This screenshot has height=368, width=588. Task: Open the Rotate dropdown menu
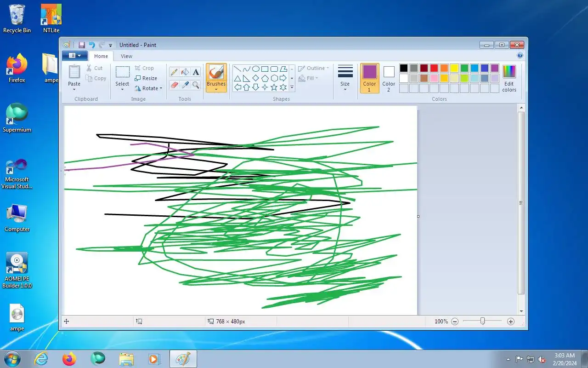149,88
